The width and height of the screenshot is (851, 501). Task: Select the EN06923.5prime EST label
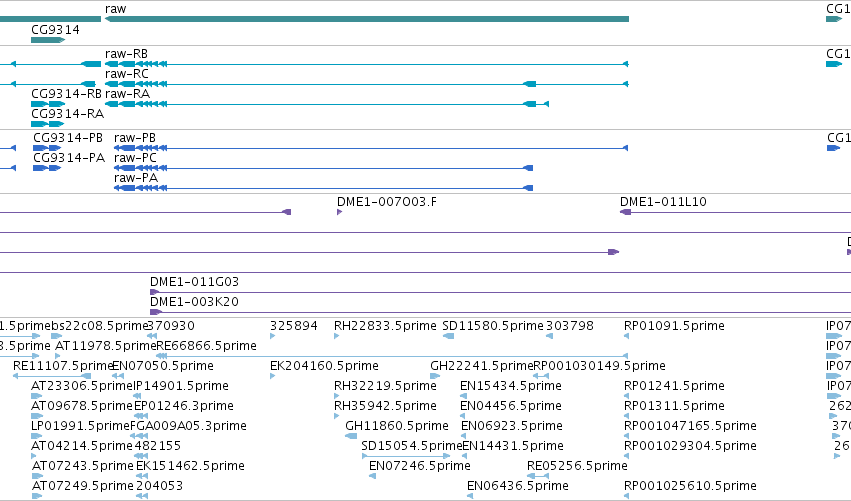511,426
